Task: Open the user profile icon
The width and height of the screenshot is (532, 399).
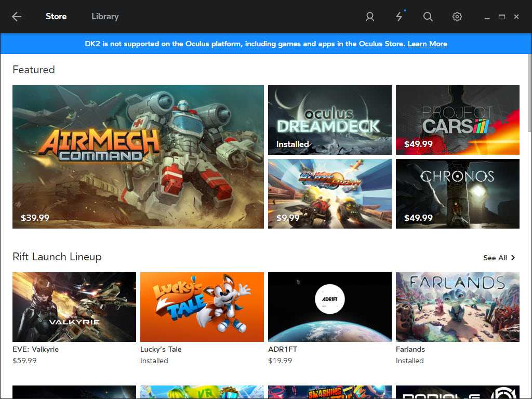Action: click(x=369, y=17)
